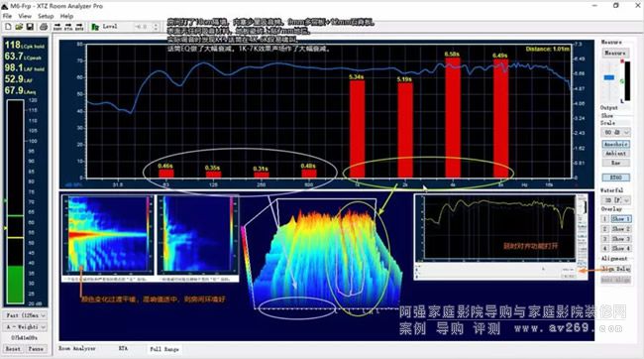
Task: Adjust the Output level slider handle
Action: click(609, 77)
